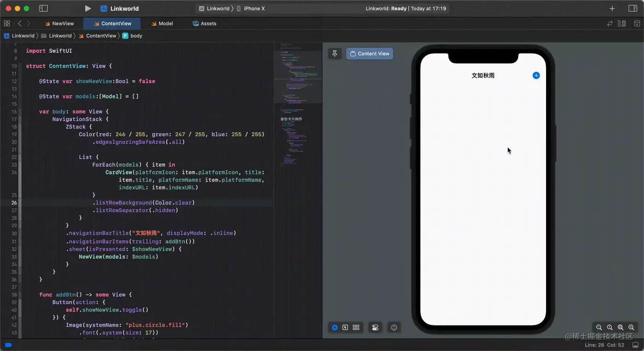Click the plus Library button in toolbar
The width and height of the screenshot is (644, 351).
pyautogui.click(x=612, y=8)
